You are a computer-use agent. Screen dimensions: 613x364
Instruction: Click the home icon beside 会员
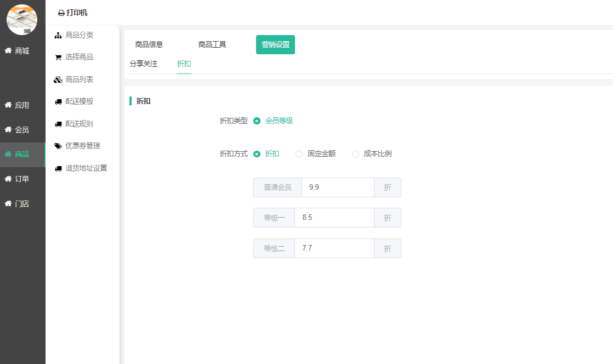pyautogui.click(x=8, y=129)
